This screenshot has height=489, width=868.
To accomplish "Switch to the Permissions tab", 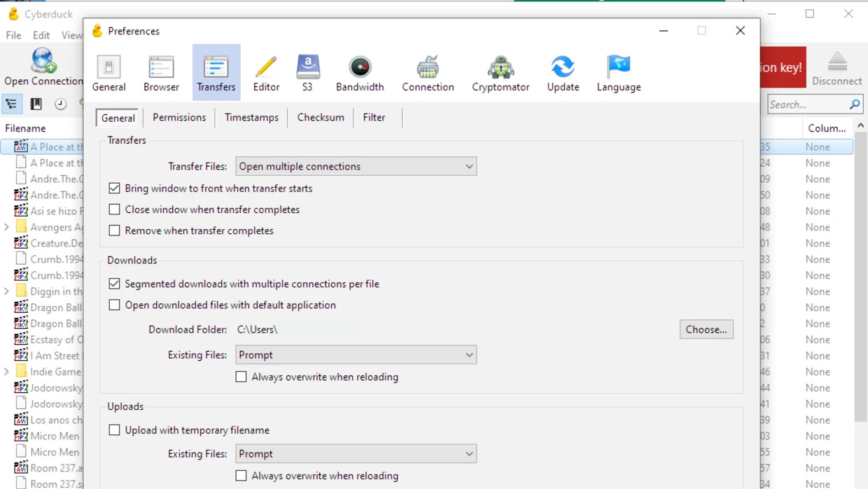I will (179, 118).
